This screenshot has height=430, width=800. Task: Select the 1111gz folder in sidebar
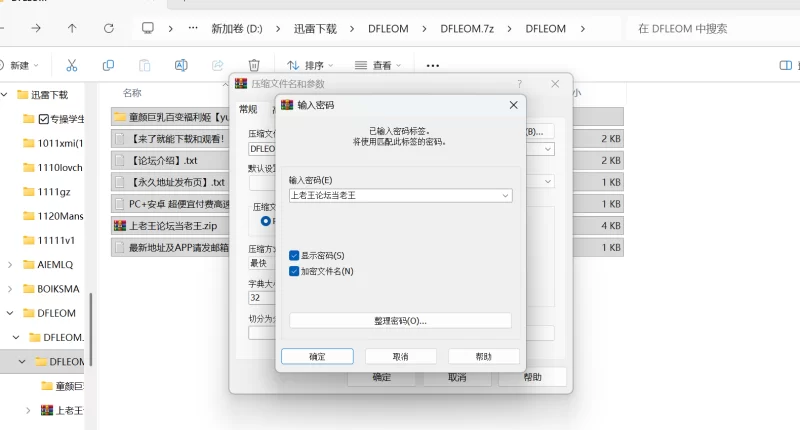point(47,192)
